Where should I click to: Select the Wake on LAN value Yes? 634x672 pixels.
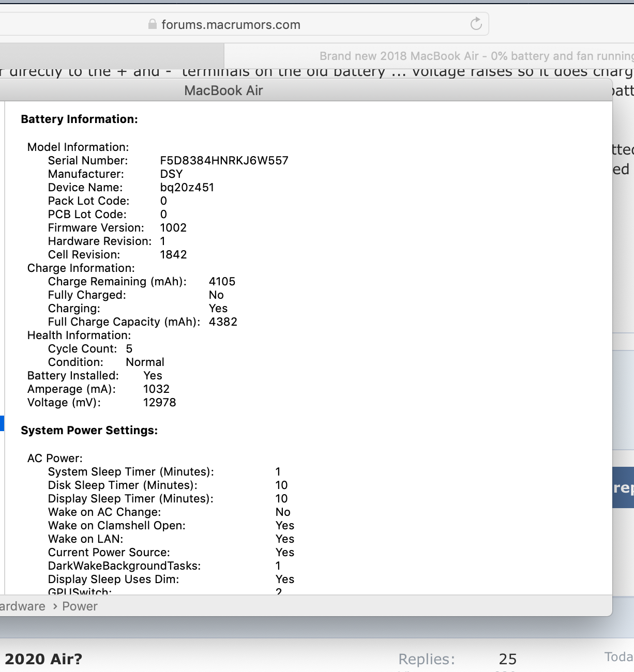(285, 539)
